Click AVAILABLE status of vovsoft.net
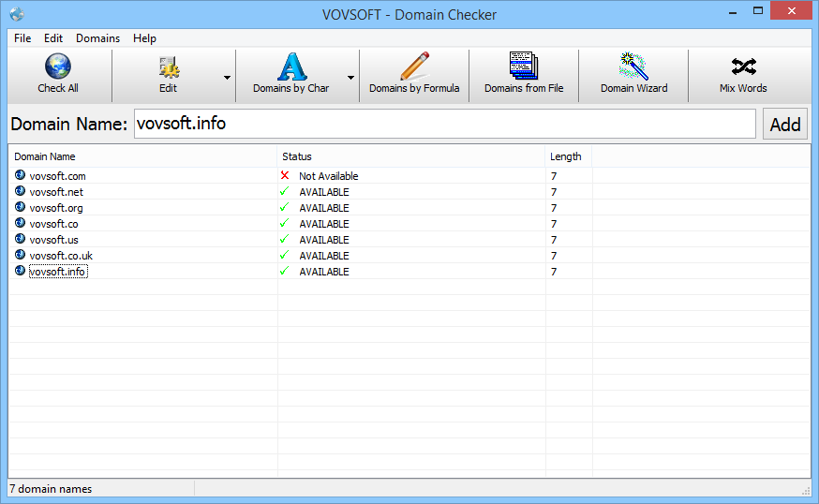 pos(324,192)
